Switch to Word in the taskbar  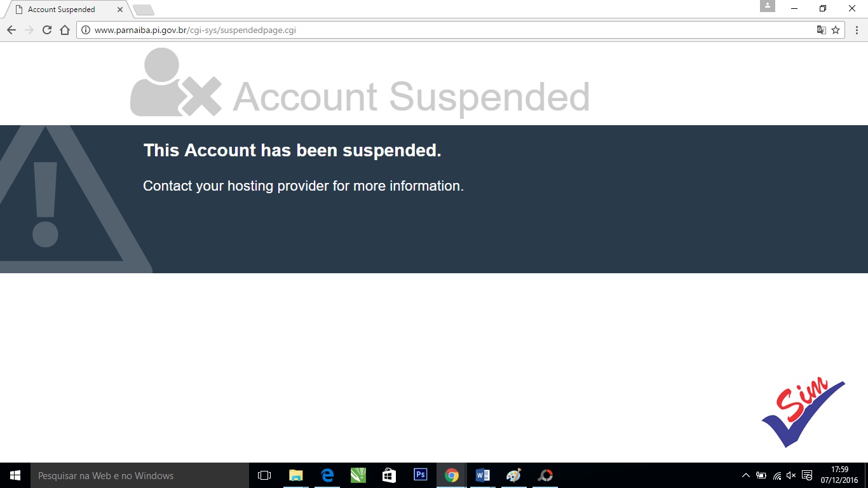(x=482, y=475)
